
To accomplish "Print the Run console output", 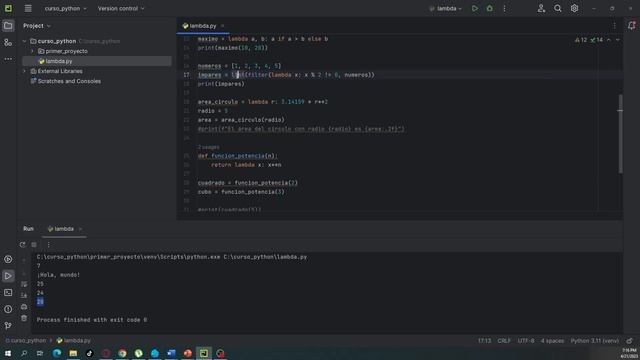I will click(x=24, y=307).
